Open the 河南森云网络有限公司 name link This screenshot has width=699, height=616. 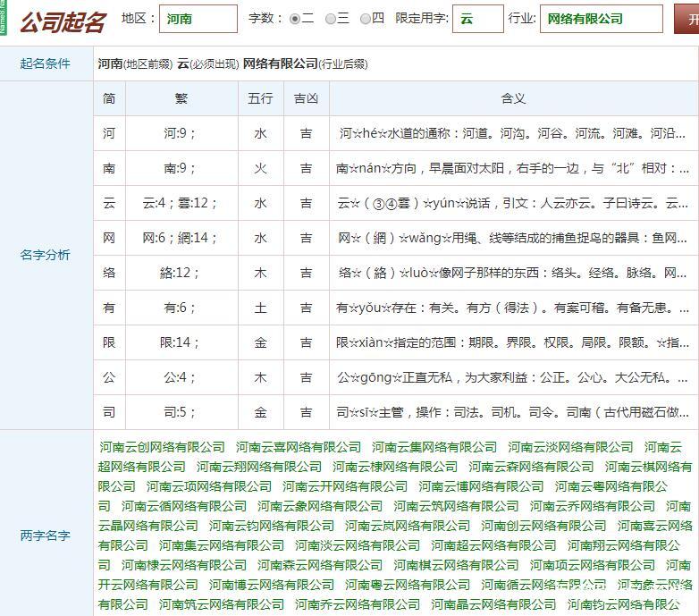coord(320,565)
